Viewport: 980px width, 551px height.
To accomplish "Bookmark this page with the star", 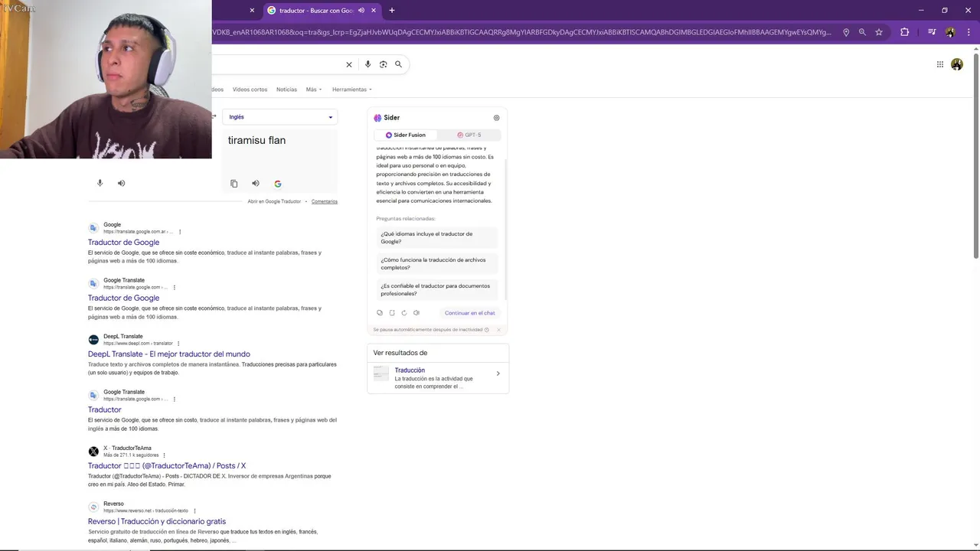I will click(x=879, y=32).
